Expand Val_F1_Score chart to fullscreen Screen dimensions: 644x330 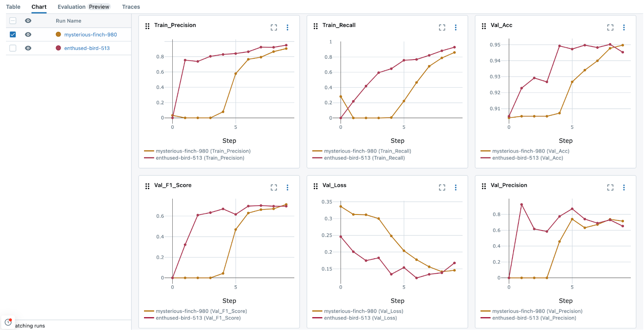[x=274, y=187]
